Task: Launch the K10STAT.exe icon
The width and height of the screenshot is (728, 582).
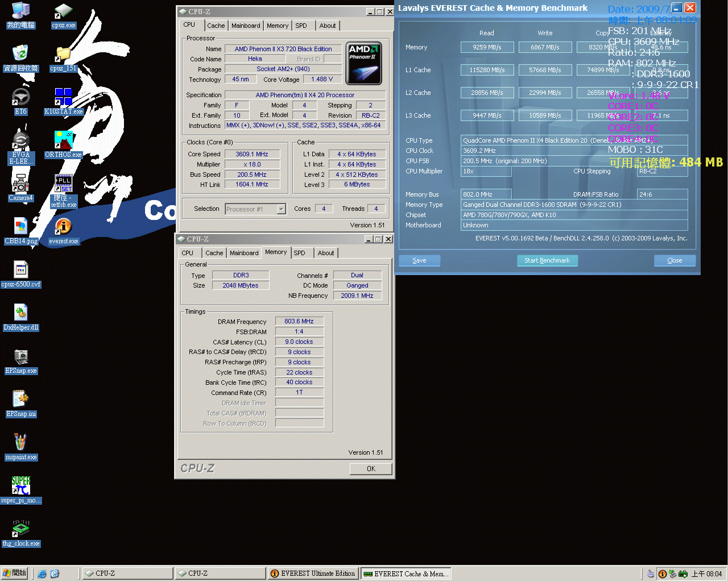Action: click(63, 101)
